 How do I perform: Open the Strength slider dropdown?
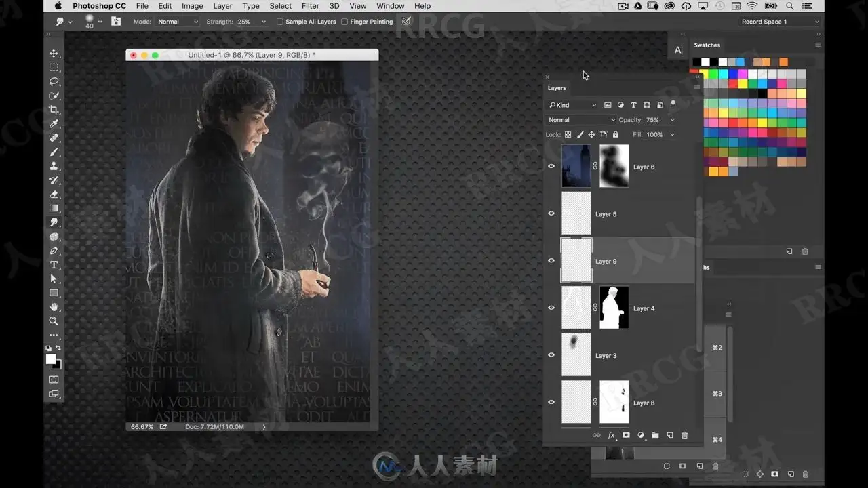tap(264, 22)
